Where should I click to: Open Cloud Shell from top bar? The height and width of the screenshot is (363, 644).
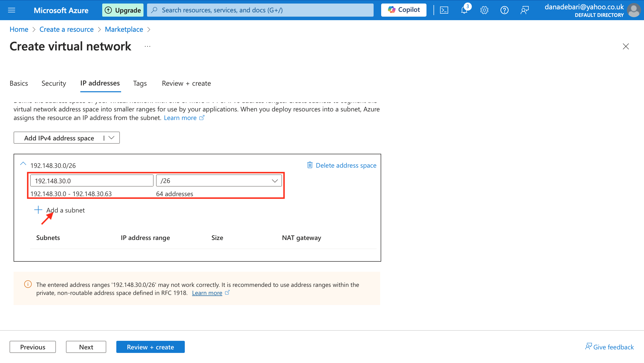(444, 10)
